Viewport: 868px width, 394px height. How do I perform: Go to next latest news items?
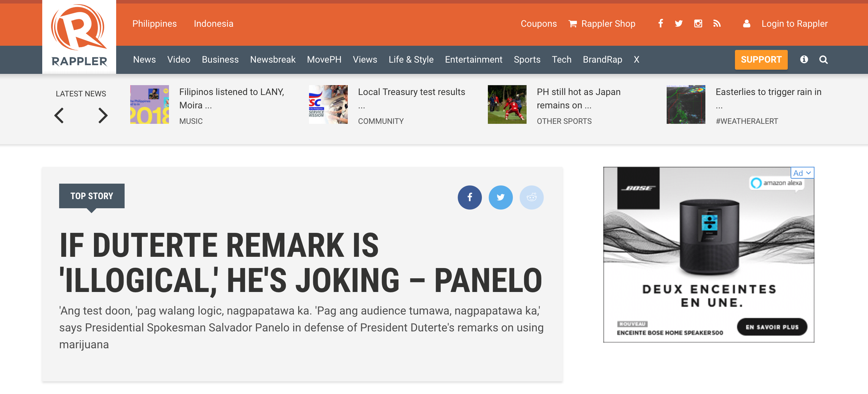tap(102, 115)
